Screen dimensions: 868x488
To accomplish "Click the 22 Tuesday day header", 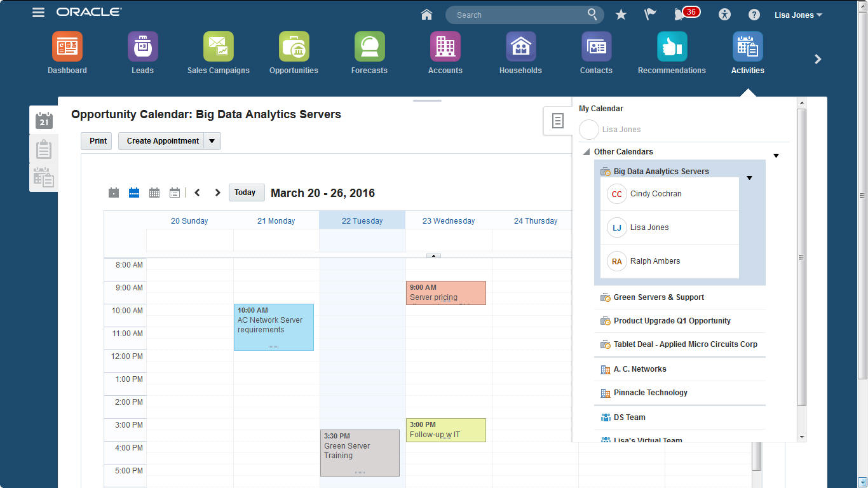I will 362,221.
